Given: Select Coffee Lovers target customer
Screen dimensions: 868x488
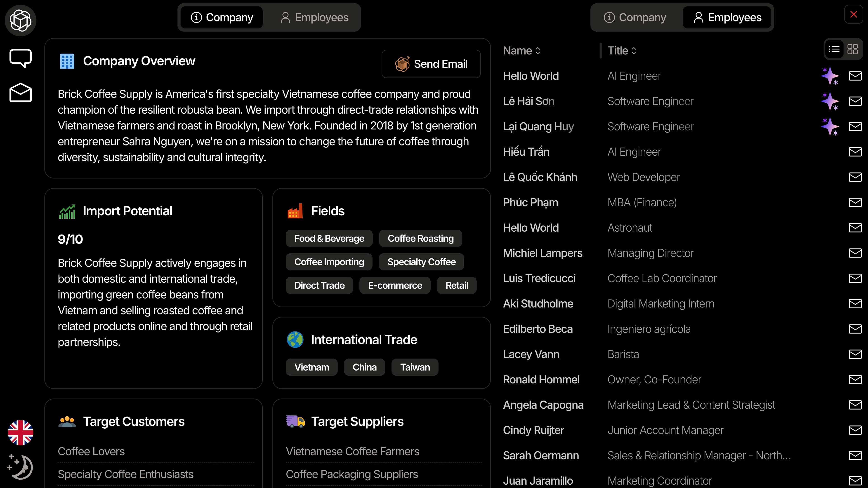Looking at the screenshot, I should click(x=91, y=451).
